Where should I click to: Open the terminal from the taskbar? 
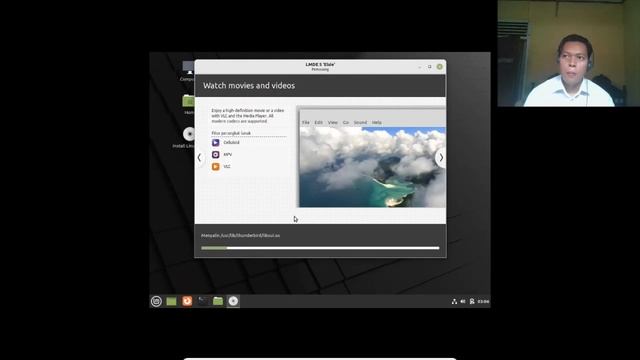(202, 301)
